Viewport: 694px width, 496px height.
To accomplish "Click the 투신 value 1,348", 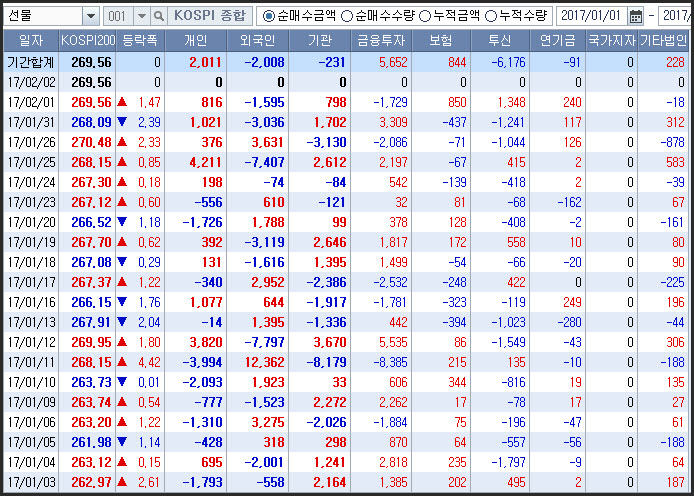I will [x=512, y=102].
